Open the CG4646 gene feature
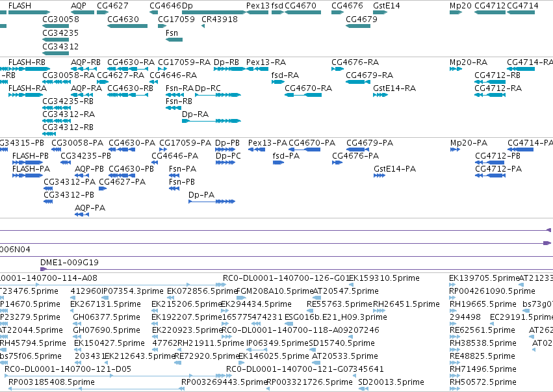This screenshot has height=392, width=553. [x=153, y=12]
